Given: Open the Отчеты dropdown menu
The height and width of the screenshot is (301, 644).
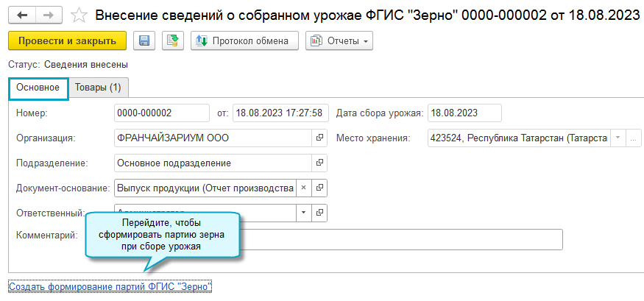Looking at the screenshot, I should (x=339, y=41).
